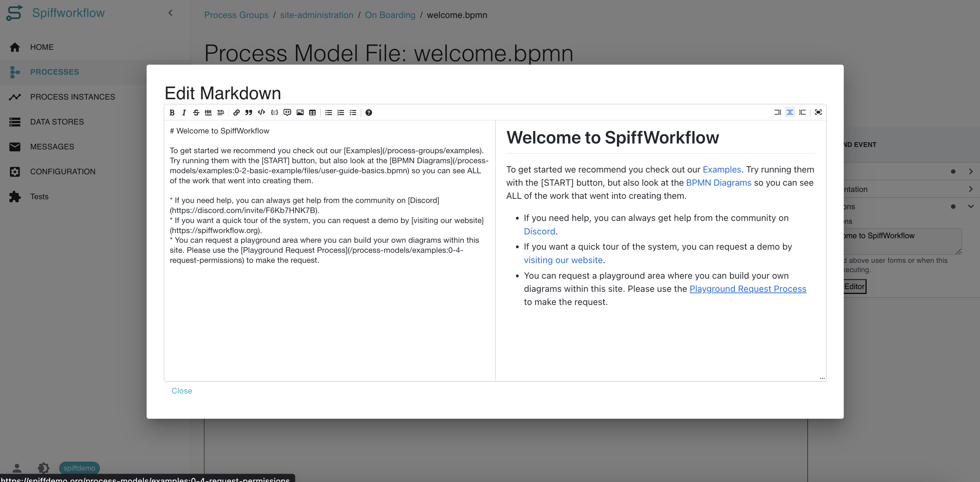The image size is (980, 482).
Task: Insert a title heading
Action: pos(221,113)
